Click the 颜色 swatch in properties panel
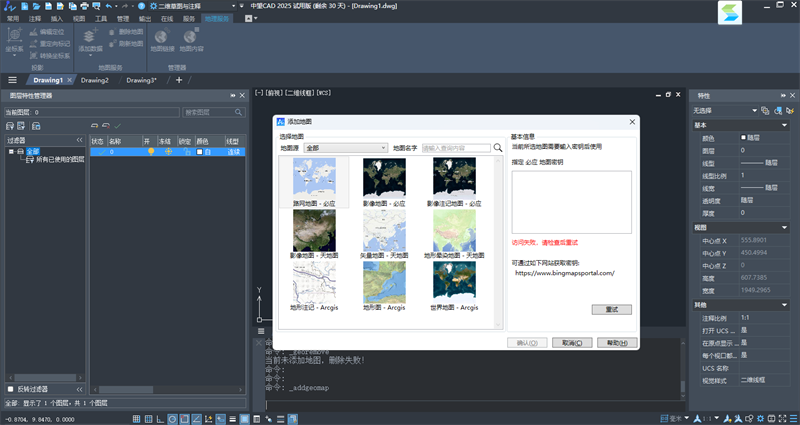Viewport: 800px width, 425px height. [743, 138]
